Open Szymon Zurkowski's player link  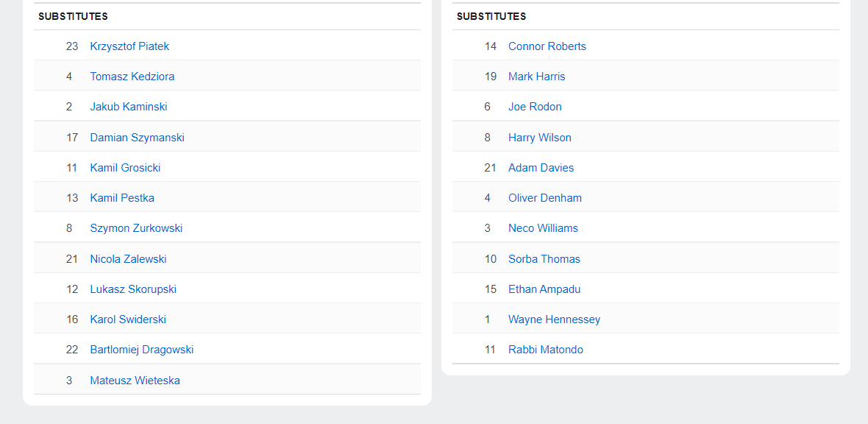(136, 228)
